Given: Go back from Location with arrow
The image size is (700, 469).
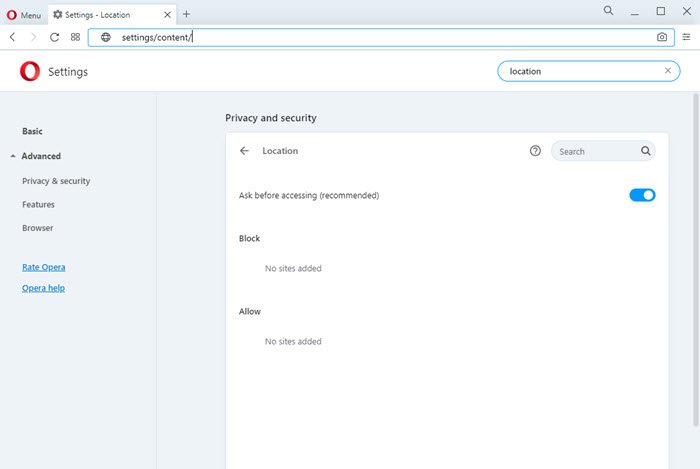Looking at the screenshot, I should 244,151.
